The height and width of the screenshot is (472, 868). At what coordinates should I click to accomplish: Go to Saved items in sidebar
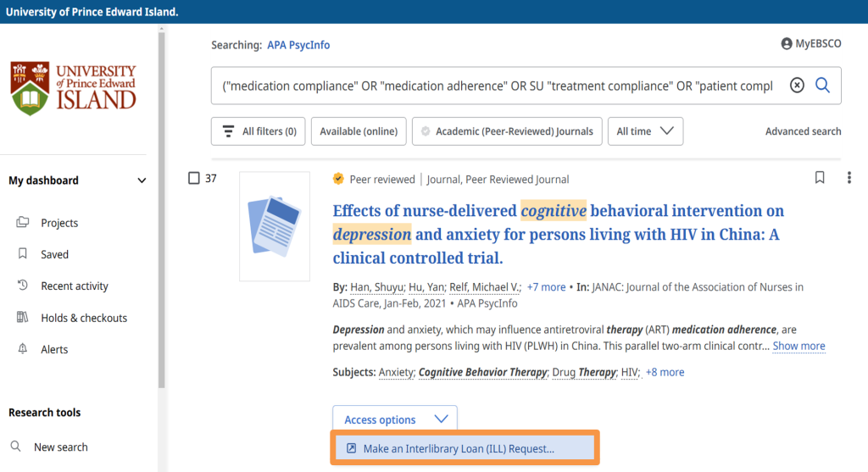(54, 254)
